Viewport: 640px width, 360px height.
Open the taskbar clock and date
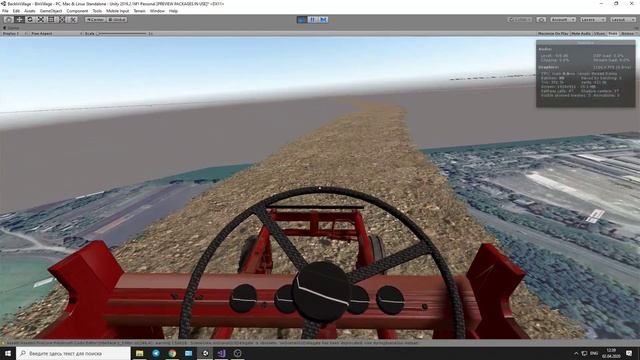point(611,353)
